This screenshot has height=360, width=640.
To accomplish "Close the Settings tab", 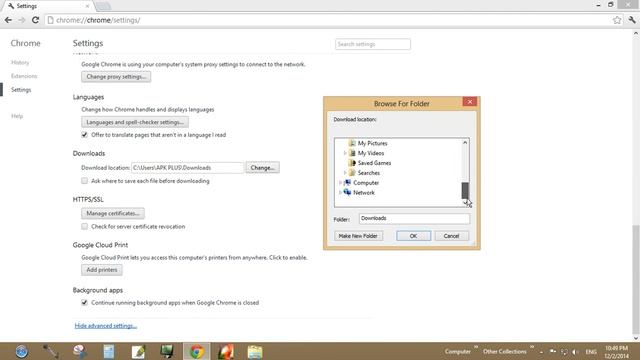I will (87, 6).
